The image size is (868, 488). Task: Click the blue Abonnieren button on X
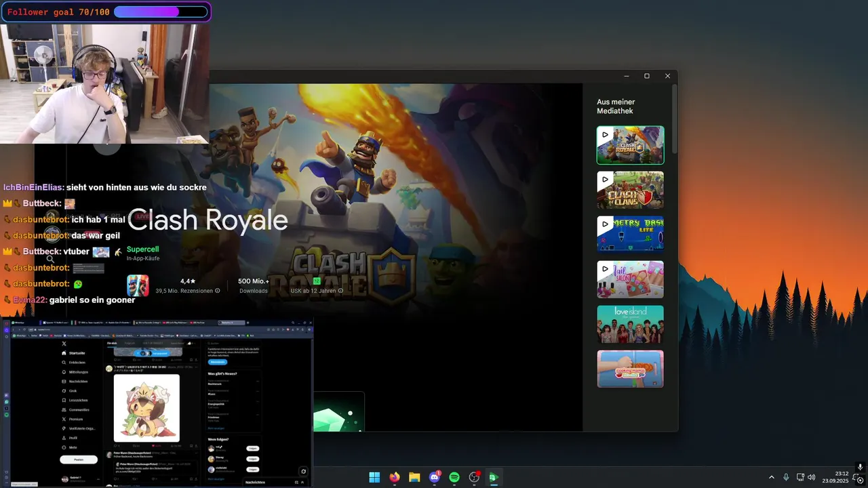218,362
